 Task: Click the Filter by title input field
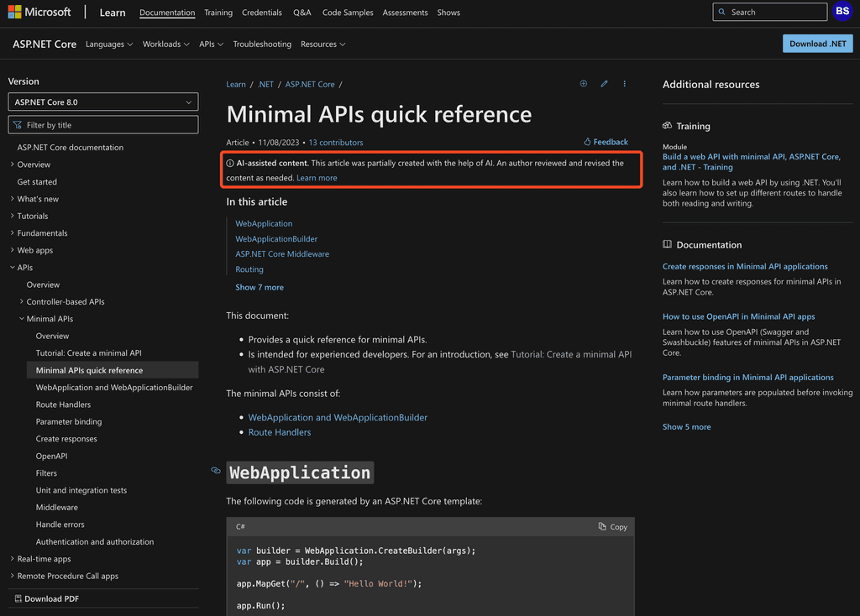pyautogui.click(x=102, y=123)
